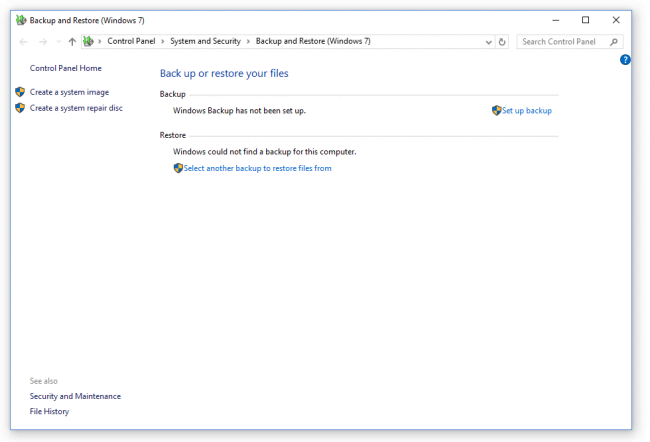650x442 pixels.
Task: Expand chevron before Control Panel breadcrumb
Action: (99, 41)
